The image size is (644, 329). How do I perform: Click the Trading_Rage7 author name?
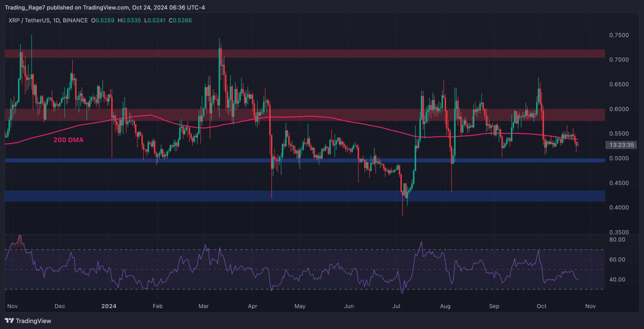tap(25, 8)
